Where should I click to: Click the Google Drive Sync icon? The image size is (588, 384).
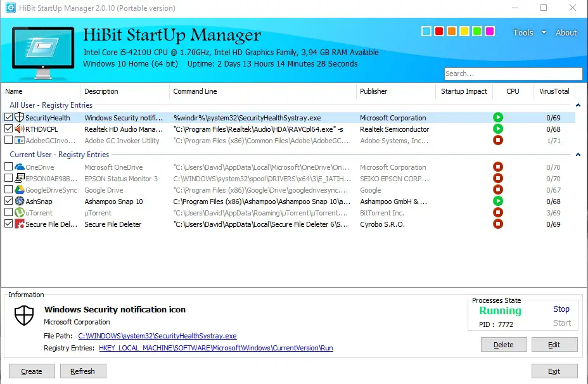[19, 190]
